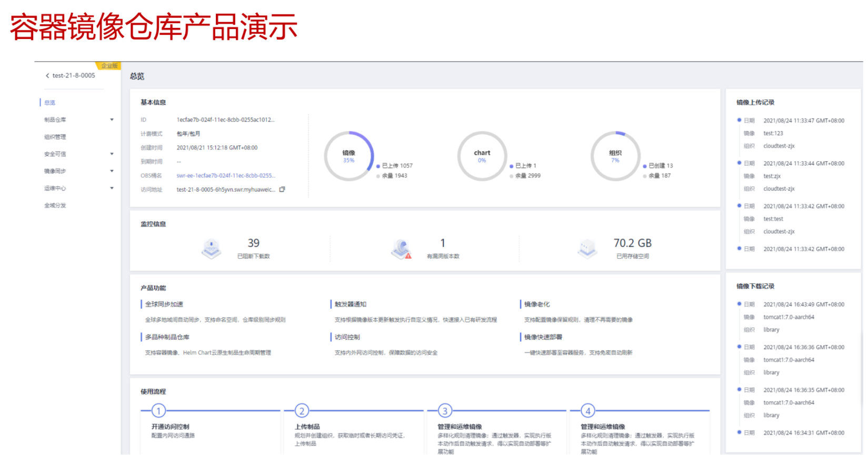This screenshot has width=868, height=464.
Task: Open the 全球同步加速 feature
Action: pos(164,304)
